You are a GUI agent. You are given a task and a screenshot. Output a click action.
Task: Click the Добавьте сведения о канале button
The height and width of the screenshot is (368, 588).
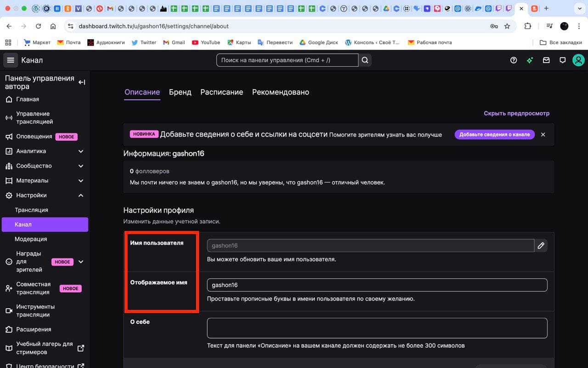[495, 134]
